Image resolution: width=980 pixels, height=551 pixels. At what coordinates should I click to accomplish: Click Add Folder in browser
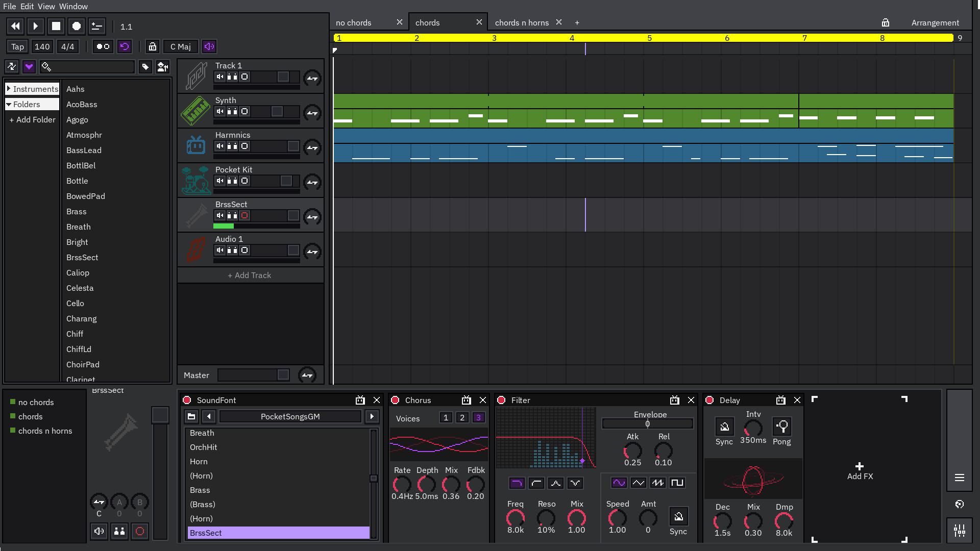(33, 119)
